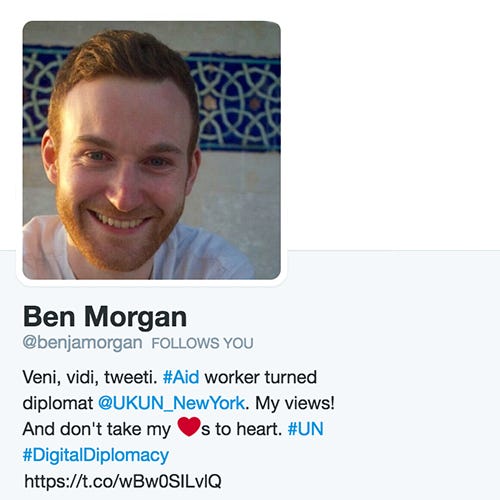Click the Ben Morgan display name
Screen dimensions: 500x500
pos(105,317)
